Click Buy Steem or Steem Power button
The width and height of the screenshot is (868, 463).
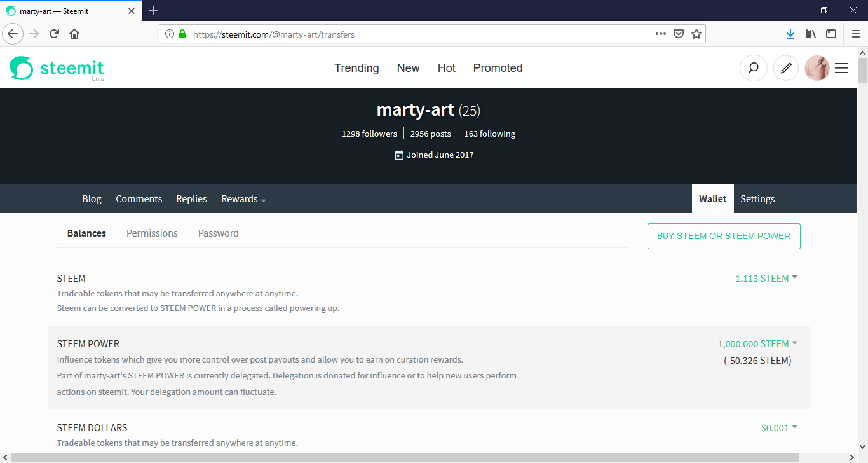(724, 236)
